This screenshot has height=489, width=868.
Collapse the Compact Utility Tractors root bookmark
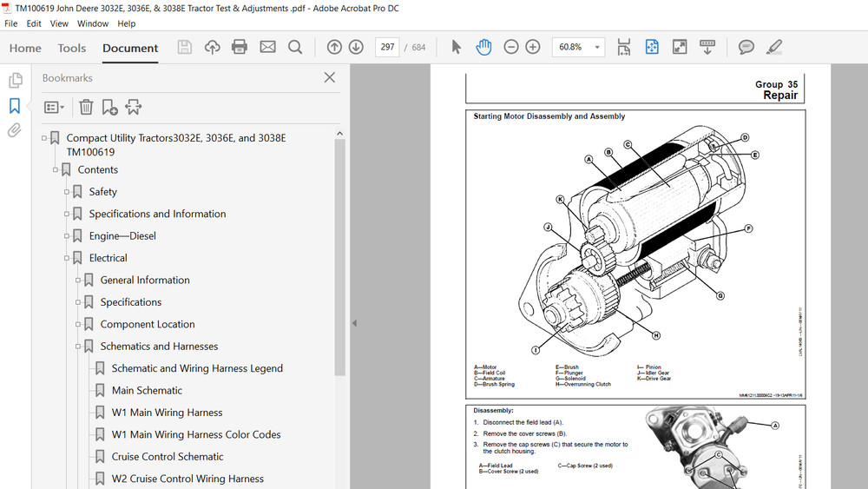coord(44,138)
